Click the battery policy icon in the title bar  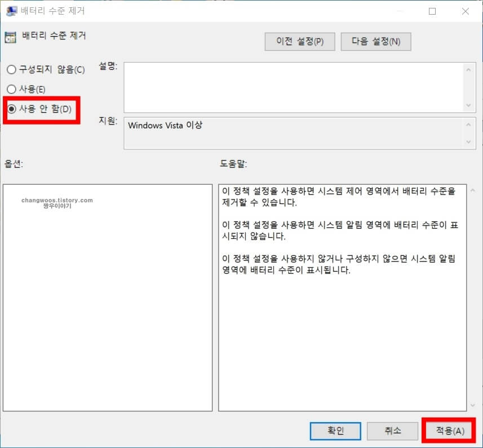12,11
